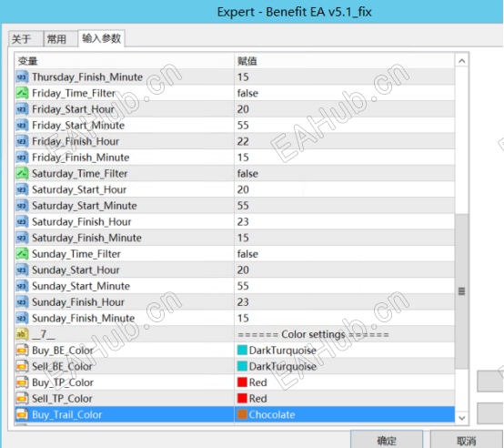Viewport: 504px width, 448px height.
Task: Click integer icon beside Friday_Finish_Hour
Action: [22, 141]
